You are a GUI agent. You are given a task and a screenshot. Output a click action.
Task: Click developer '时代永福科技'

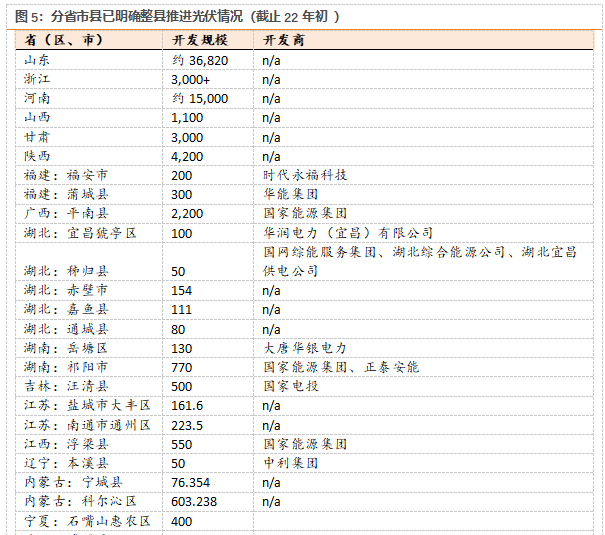point(305,175)
